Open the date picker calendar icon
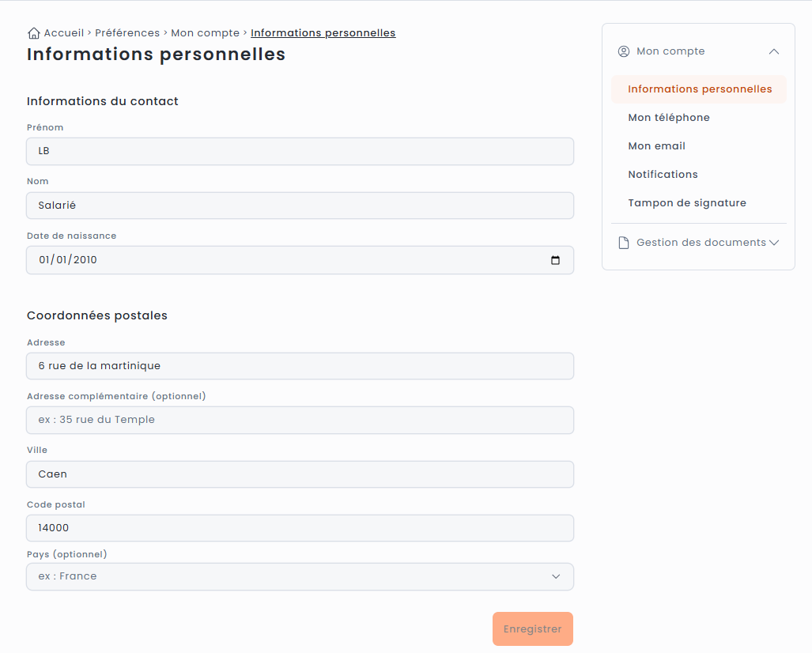812x653 pixels. tap(555, 260)
